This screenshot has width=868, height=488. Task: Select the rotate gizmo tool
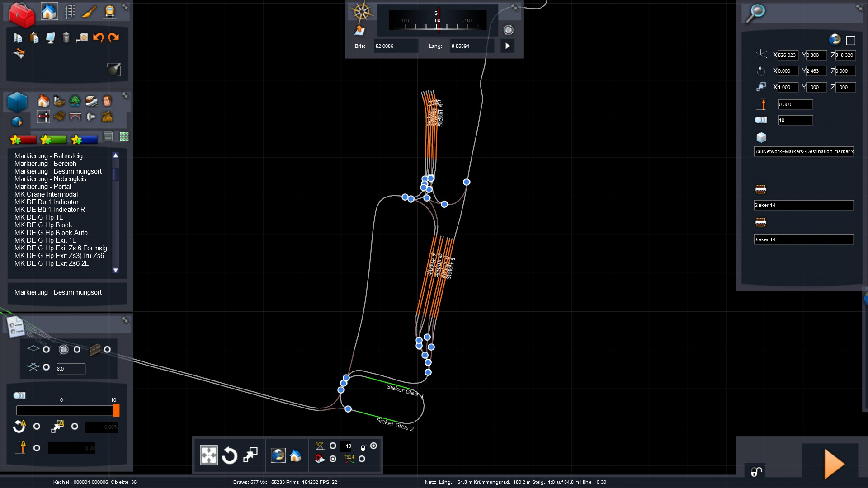coord(229,455)
